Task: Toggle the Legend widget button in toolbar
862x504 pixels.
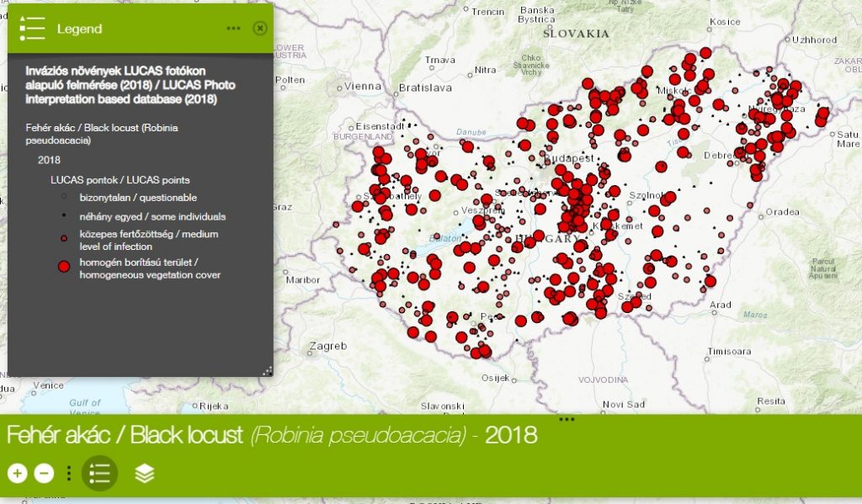Action: (99, 473)
